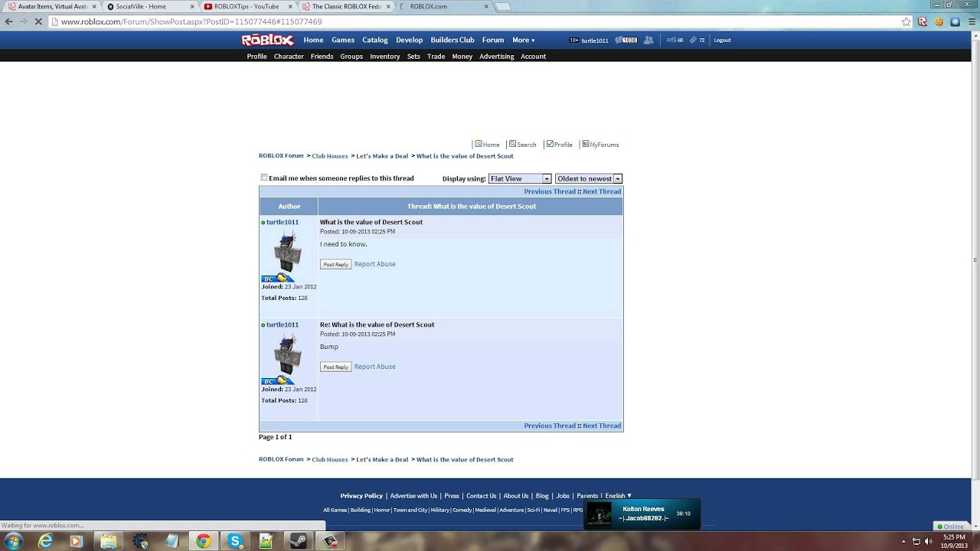This screenshot has height=551, width=980.
Task: Click the volume icon in system tray
Action: (x=929, y=541)
